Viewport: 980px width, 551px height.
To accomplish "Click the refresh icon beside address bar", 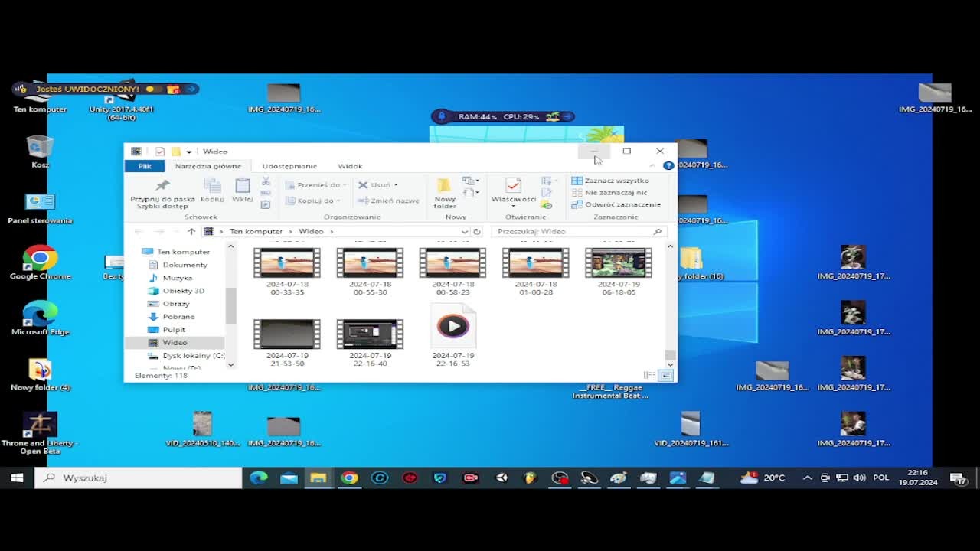I will (477, 231).
